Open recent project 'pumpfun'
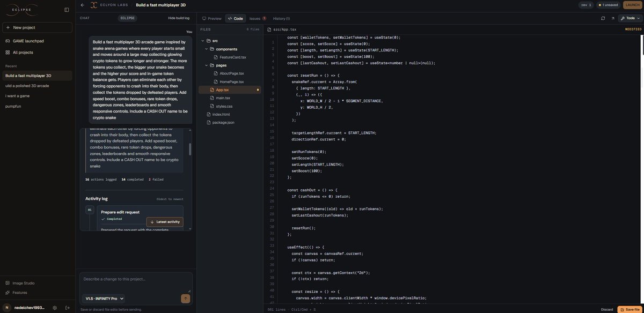 click(x=37, y=106)
